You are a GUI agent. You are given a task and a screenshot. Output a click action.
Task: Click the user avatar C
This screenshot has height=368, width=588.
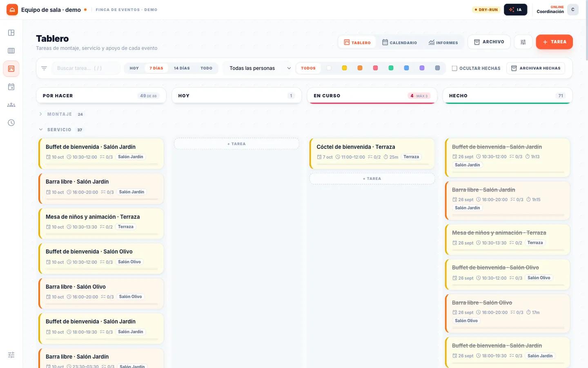point(573,9)
